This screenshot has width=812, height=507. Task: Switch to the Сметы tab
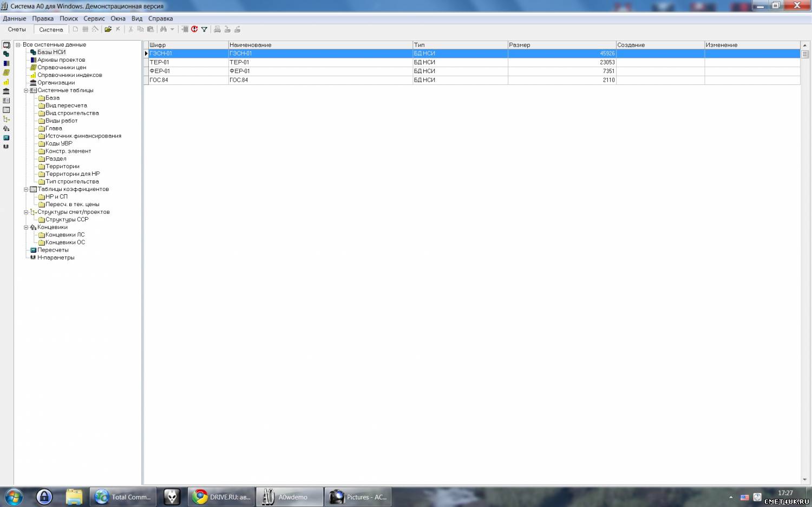[x=17, y=29]
